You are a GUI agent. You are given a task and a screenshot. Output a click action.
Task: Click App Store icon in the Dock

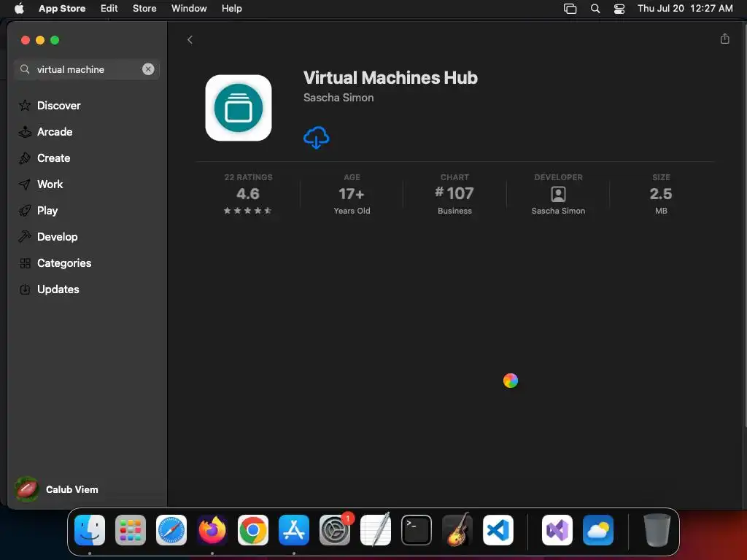(294, 529)
